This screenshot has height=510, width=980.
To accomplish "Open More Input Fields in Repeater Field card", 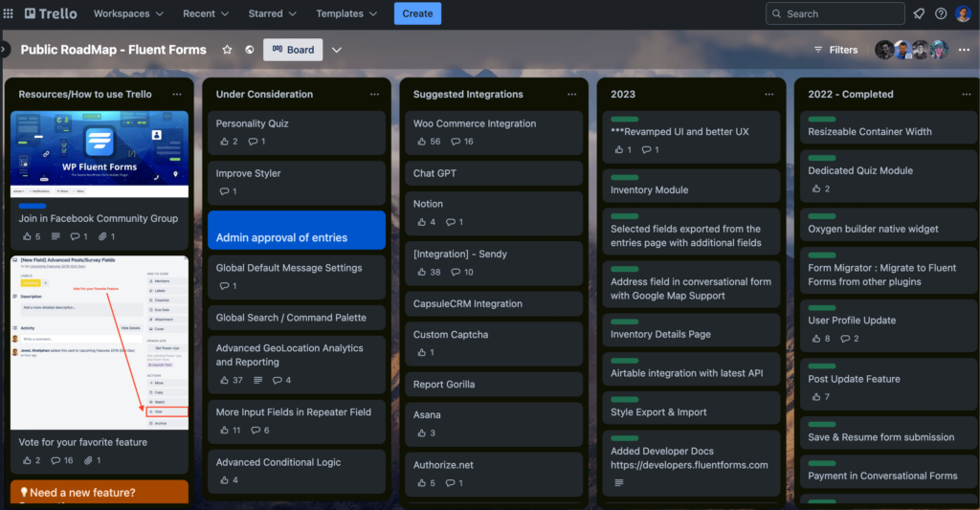I will click(x=297, y=421).
